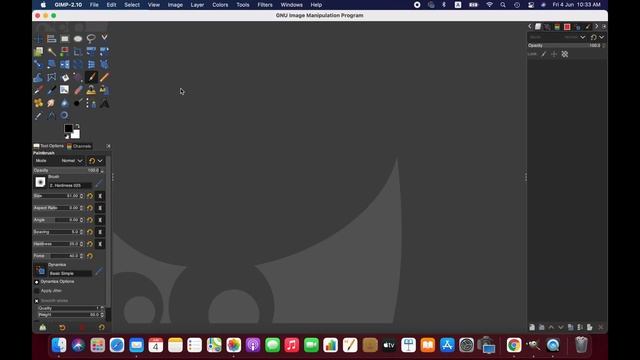This screenshot has height=360, width=640.
Task: Save tool preset at panel bottom
Action: click(42, 327)
